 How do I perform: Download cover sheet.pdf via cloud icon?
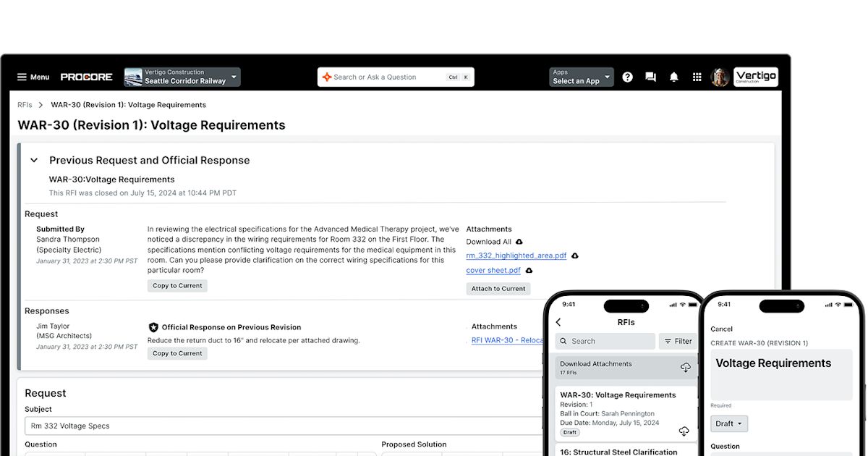pos(529,270)
